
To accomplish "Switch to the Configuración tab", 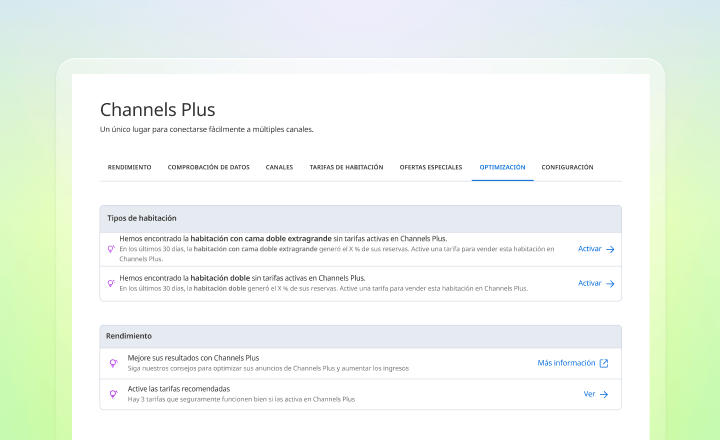I will point(567,167).
